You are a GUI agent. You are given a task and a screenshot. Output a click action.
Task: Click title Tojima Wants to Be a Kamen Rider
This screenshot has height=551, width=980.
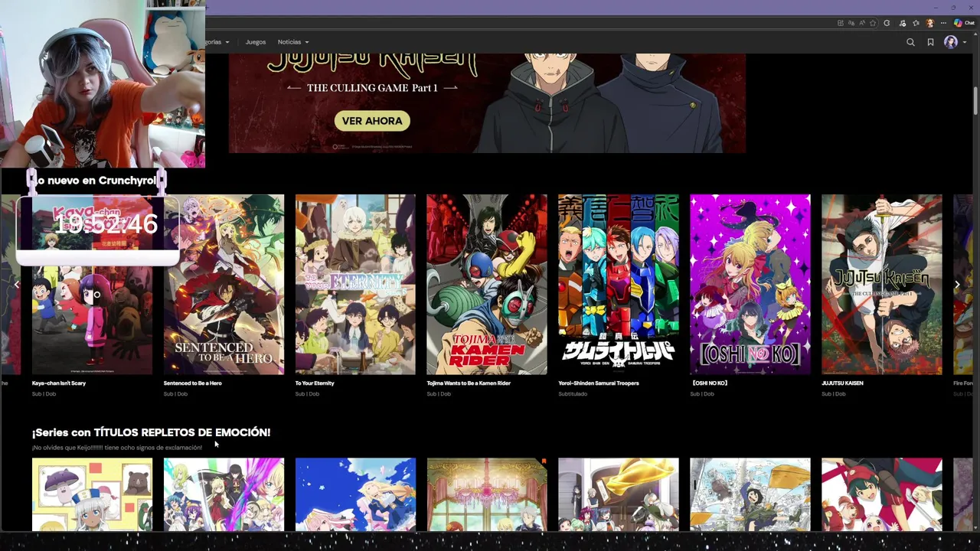469,383
